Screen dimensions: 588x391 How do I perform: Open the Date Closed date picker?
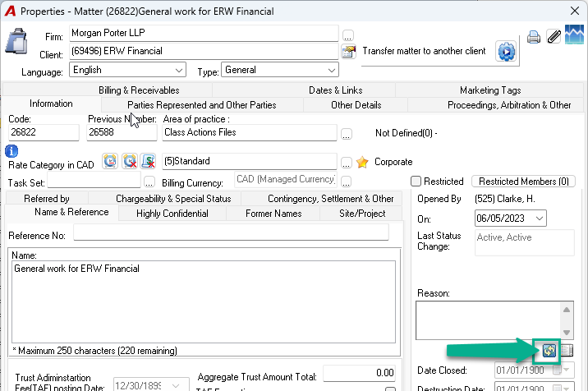tap(562, 370)
